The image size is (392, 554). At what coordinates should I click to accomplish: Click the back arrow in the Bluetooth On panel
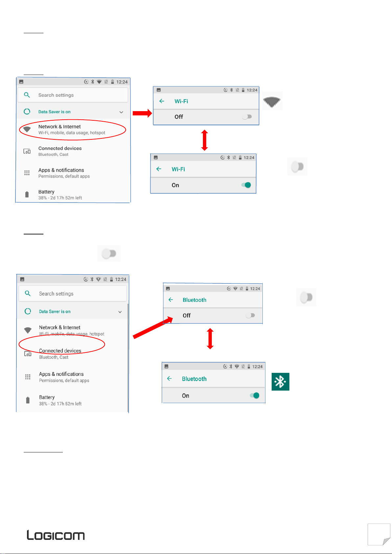click(x=169, y=379)
